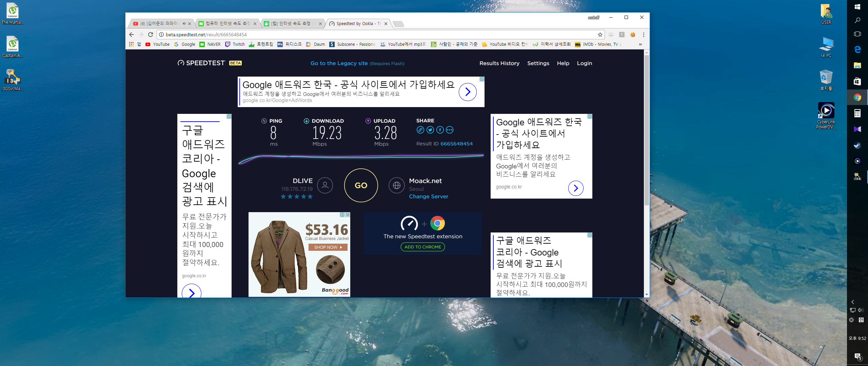Mute the YouTube tab audio icon

[x=184, y=24]
